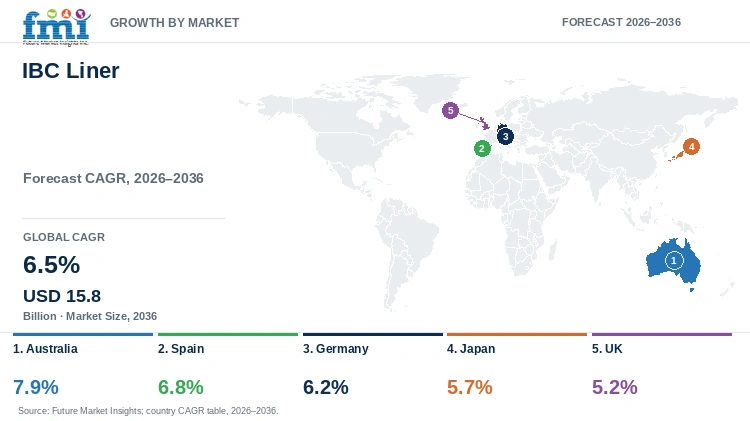Image resolution: width=750 pixels, height=421 pixels.
Task: Click Australia's CAGR value '7.9%'
Action: point(36,387)
